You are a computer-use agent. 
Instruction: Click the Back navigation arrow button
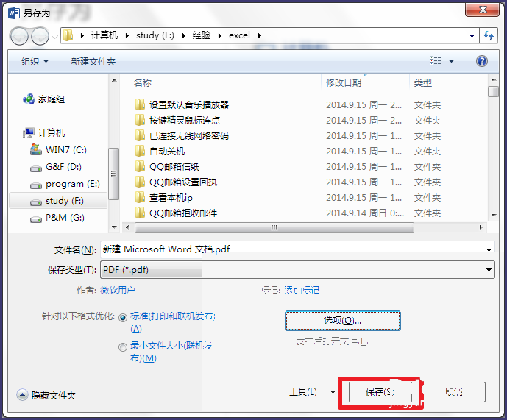tap(19, 36)
